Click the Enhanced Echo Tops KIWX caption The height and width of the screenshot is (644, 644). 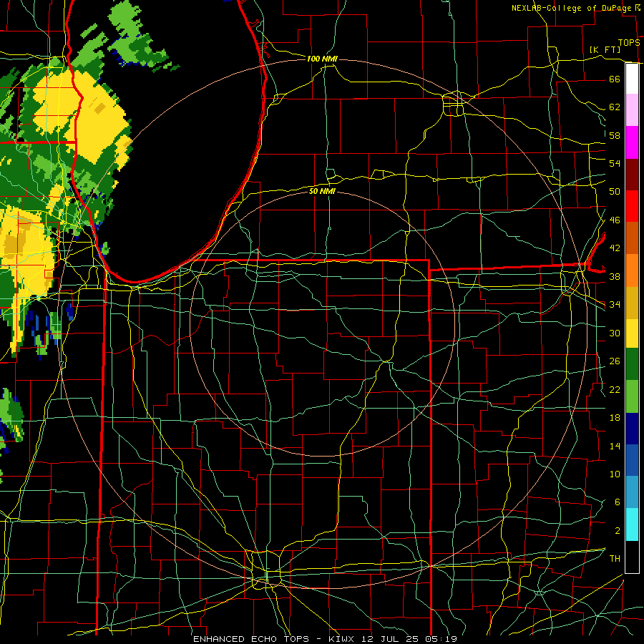(325, 639)
